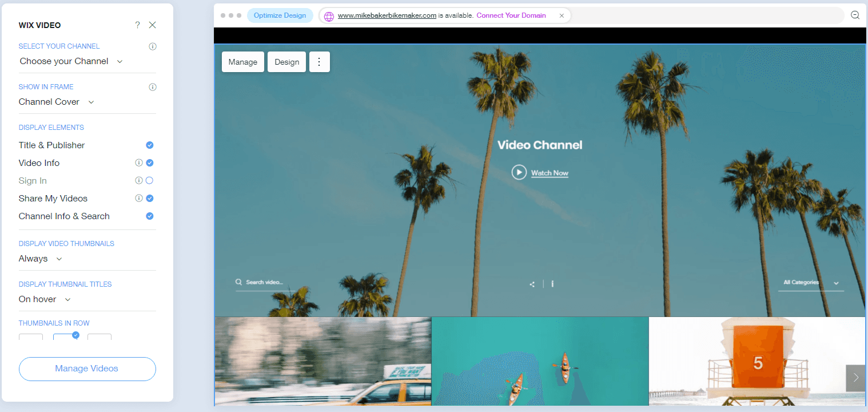Open the three-dot more actions menu
This screenshot has width=868, height=412.
tap(319, 62)
